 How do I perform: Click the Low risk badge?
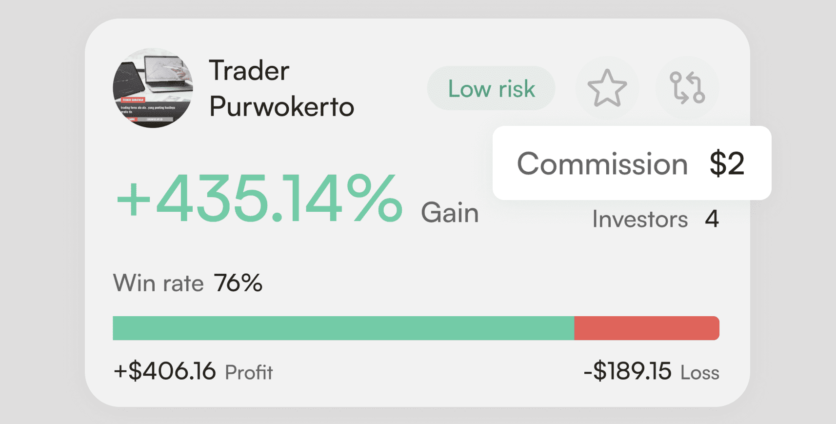491,89
